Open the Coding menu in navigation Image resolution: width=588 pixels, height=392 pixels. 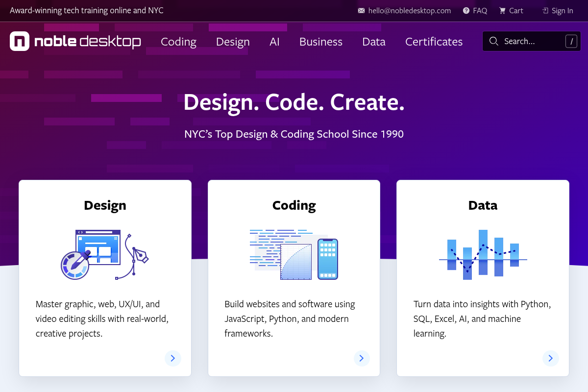point(178,42)
